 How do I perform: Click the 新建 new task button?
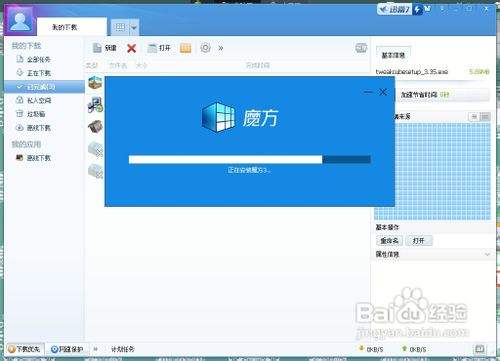[x=105, y=48]
